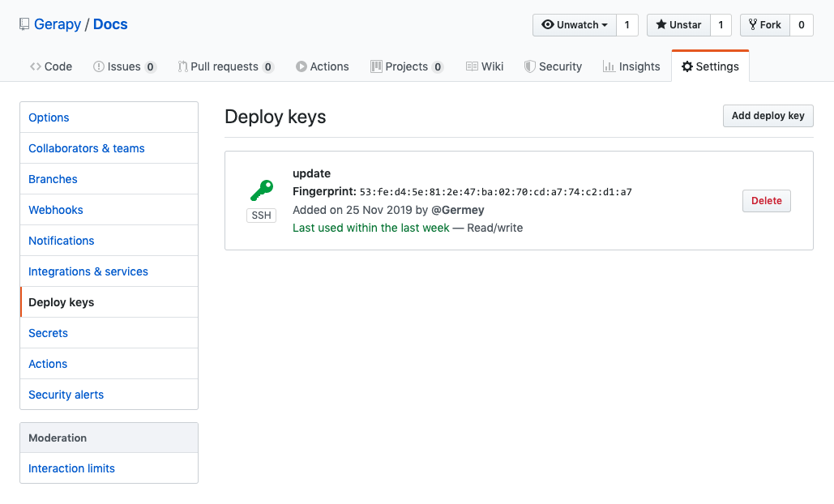Select the Settings tab
Viewport: 834px width, 504px height.
(710, 66)
